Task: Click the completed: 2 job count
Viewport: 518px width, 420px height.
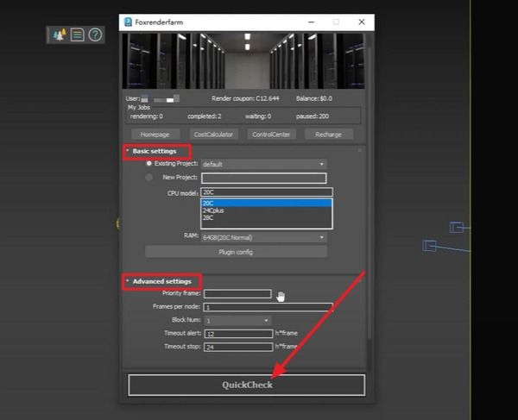Action: point(204,116)
